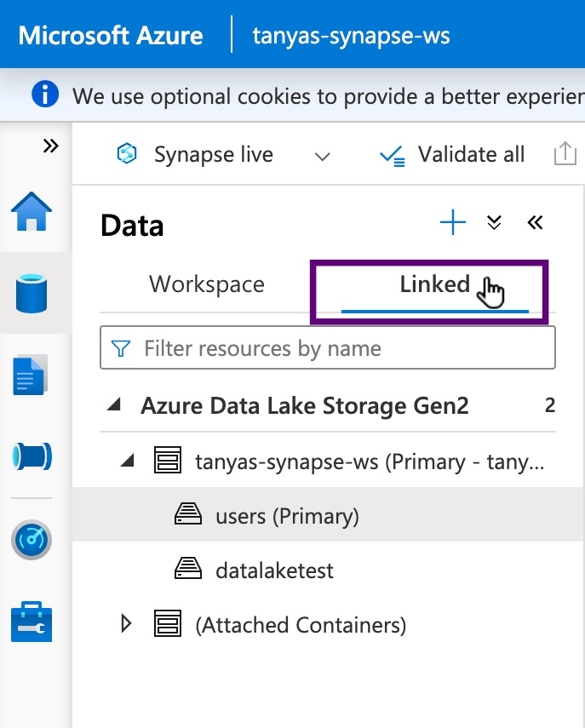Select tanyas-synapse-ws (Primary) storage row

coord(328,461)
